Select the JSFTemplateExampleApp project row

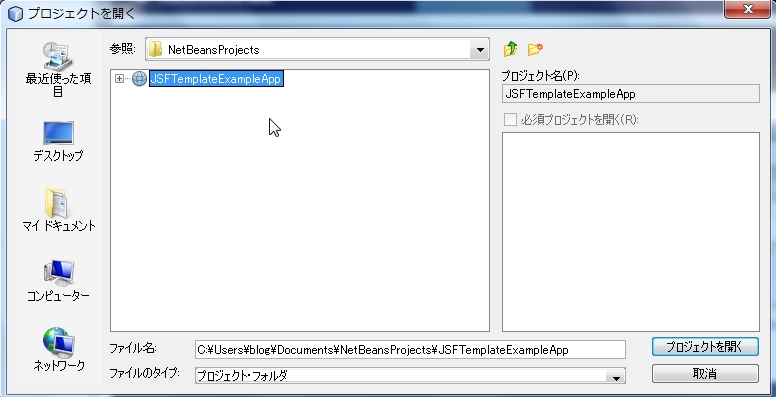216,79
